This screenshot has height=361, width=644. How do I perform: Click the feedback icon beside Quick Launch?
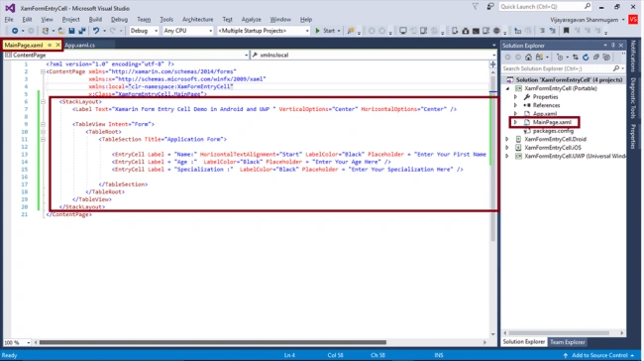click(x=490, y=7)
